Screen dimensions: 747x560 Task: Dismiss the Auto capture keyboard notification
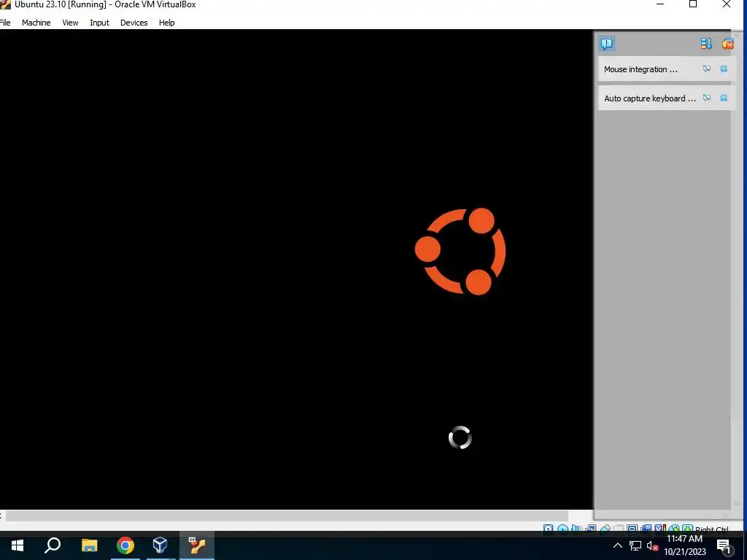724,98
